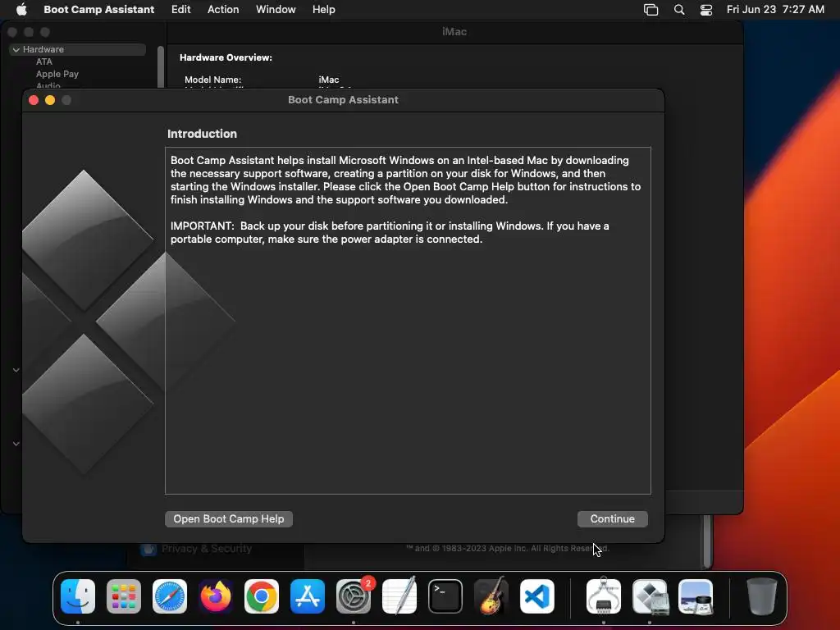Launch Terminal from the Dock
The width and height of the screenshot is (840, 630).
pyautogui.click(x=445, y=596)
